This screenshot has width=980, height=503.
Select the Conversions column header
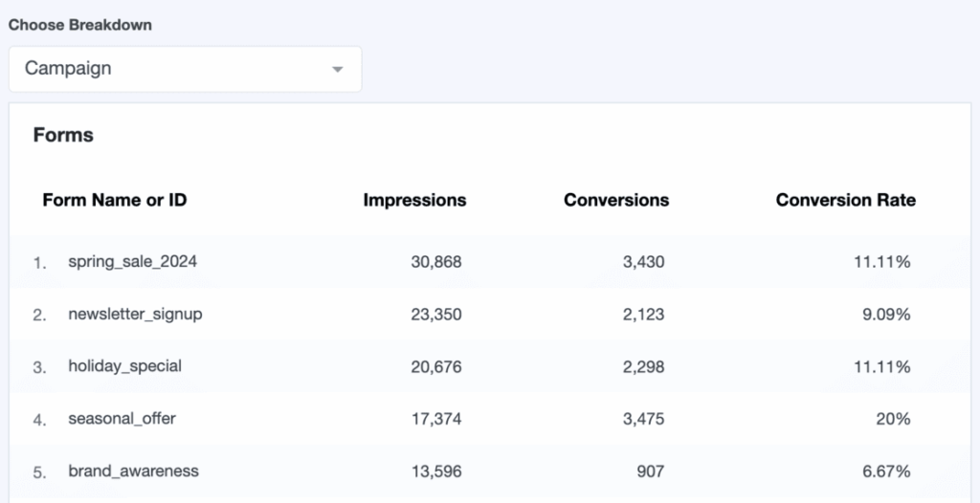pos(616,200)
